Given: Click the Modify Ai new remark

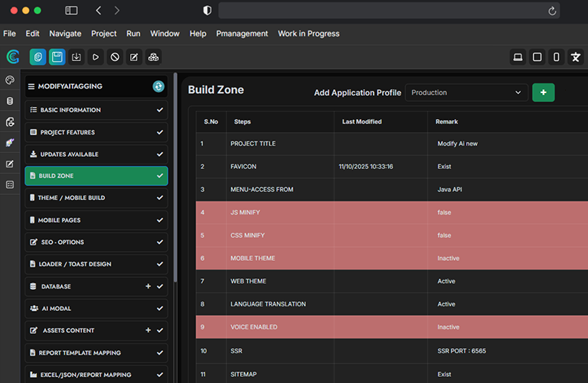Looking at the screenshot, I should 457,144.
